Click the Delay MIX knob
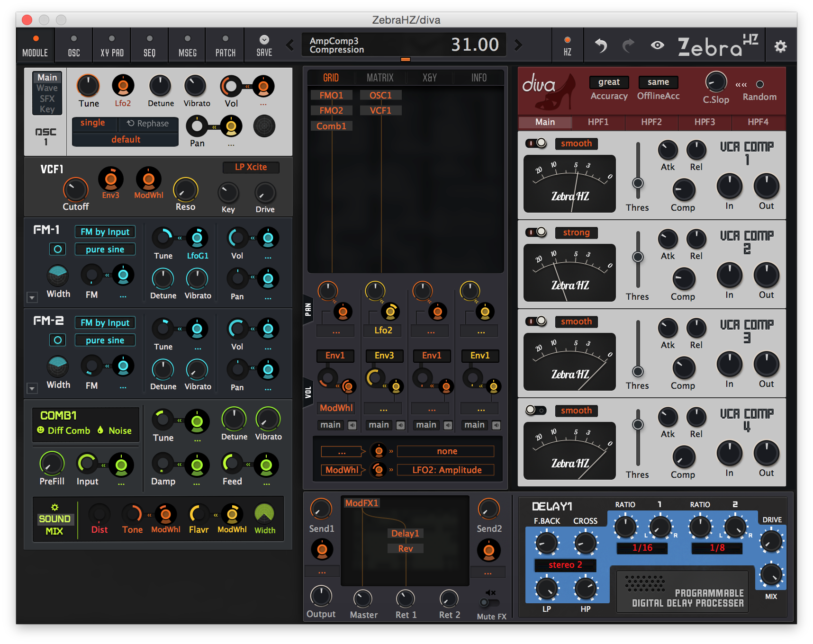The height and width of the screenshot is (644, 813). (771, 575)
